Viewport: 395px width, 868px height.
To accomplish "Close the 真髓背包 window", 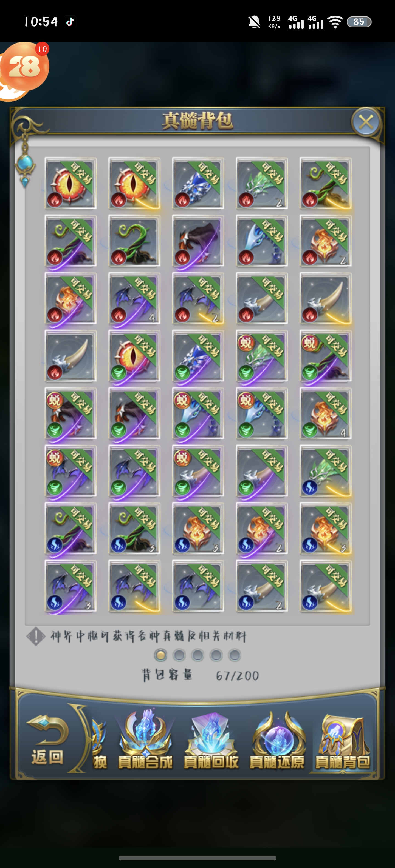I will 366,122.
